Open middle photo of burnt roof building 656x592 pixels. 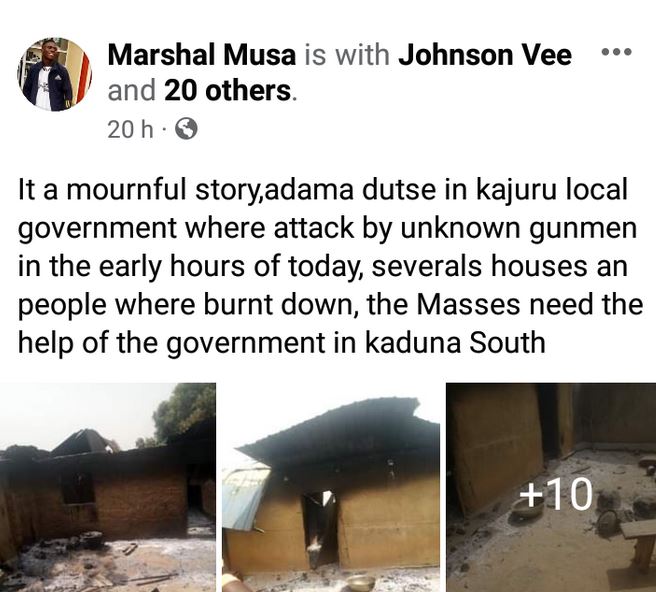pyautogui.click(x=331, y=487)
